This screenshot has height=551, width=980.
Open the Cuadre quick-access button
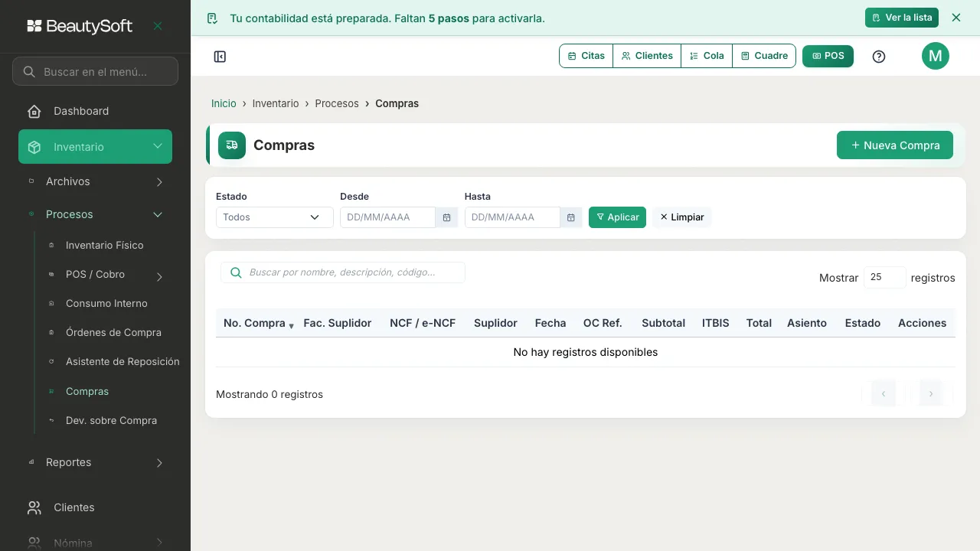[x=764, y=56]
